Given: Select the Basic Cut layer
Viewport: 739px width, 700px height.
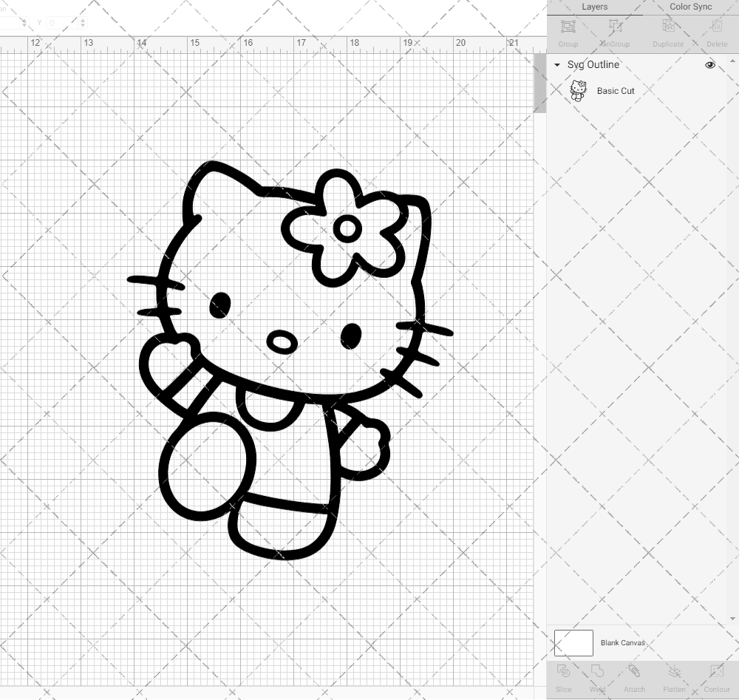Looking at the screenshot, I should click(x=616, y=91).
